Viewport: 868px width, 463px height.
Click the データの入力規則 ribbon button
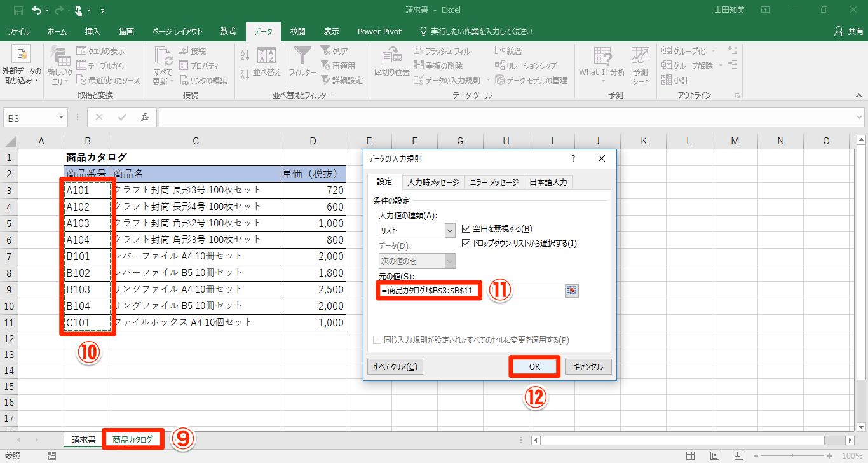coord(447,80)
